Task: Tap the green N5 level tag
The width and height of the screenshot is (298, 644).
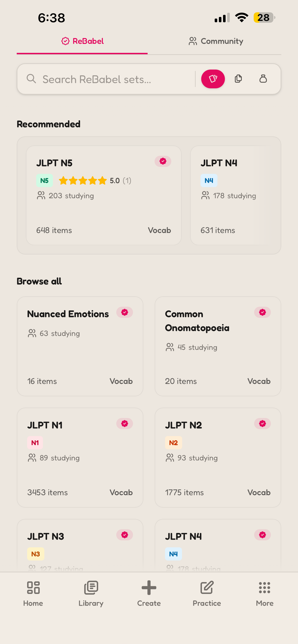Action: [x=45, y=181]
